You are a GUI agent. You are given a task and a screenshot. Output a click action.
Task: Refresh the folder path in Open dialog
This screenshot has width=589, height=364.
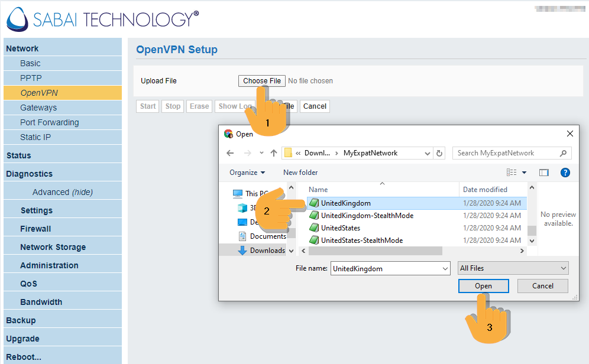[x=439, y=153]
